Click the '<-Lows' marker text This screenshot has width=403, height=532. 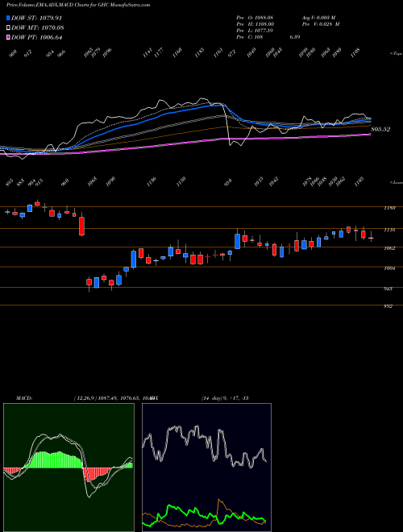click(x=396, y=182)
